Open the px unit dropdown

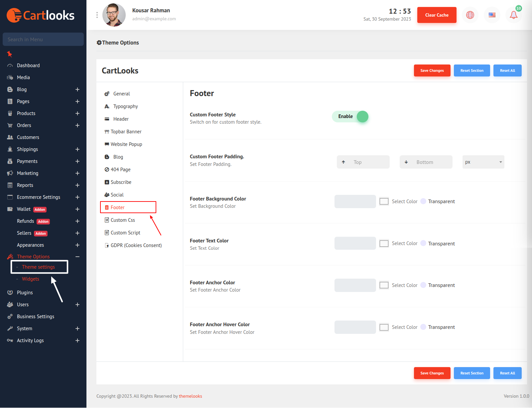click(x=483, y=162)
